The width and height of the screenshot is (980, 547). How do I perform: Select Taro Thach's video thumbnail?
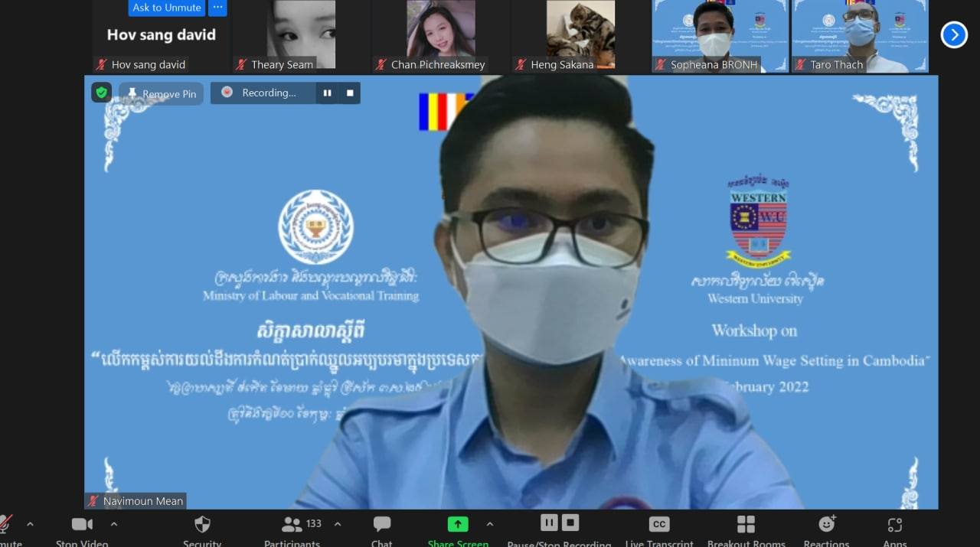pos(860,36)
